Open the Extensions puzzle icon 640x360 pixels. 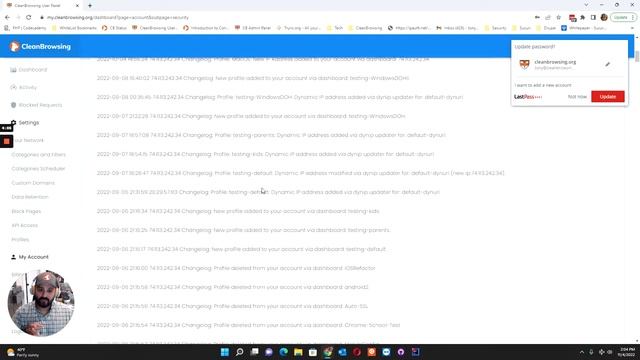coord(583,18)
